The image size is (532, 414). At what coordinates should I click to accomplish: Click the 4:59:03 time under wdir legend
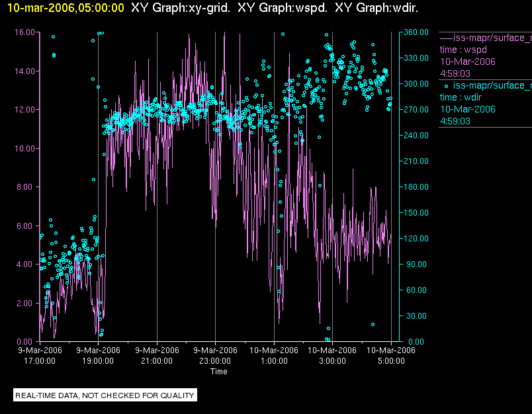pos(455,121)
